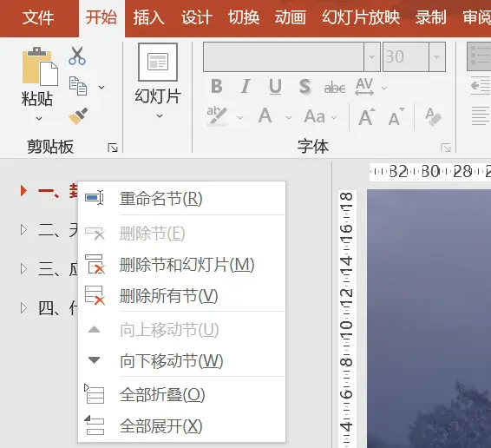Click the New Slide icon

pos(158,62)
